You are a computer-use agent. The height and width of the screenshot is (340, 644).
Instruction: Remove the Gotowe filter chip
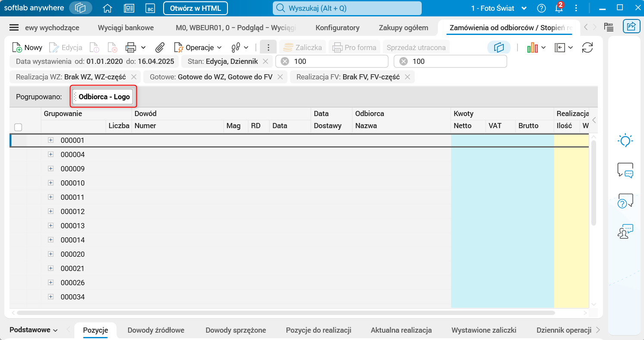[x=280, y=77]
